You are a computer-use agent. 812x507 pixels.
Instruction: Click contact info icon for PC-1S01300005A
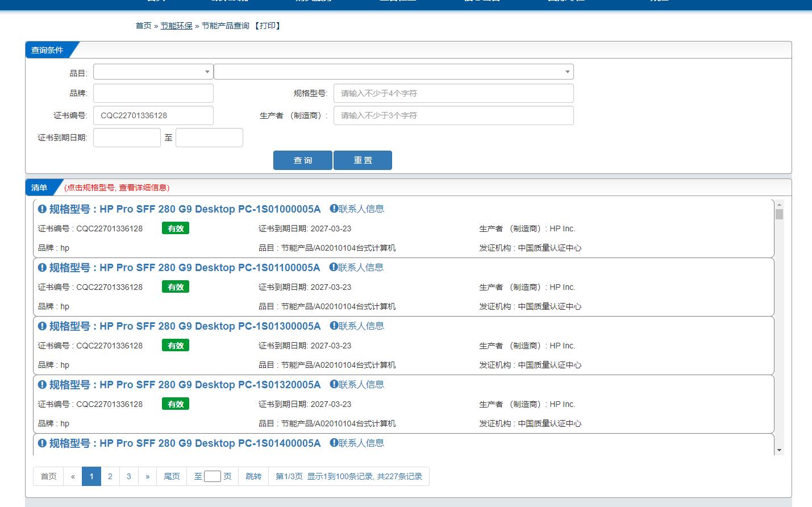pyautogui.click(x=334, y=326)
